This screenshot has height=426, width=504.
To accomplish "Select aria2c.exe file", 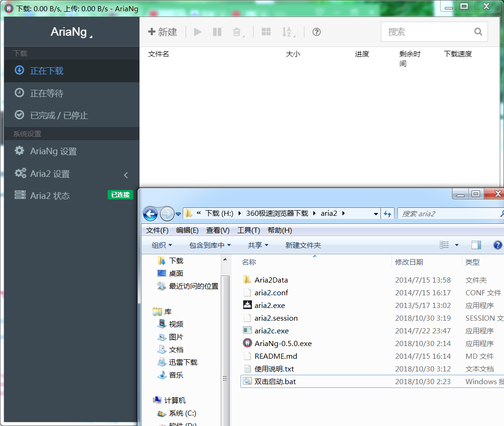I will 271,331.
